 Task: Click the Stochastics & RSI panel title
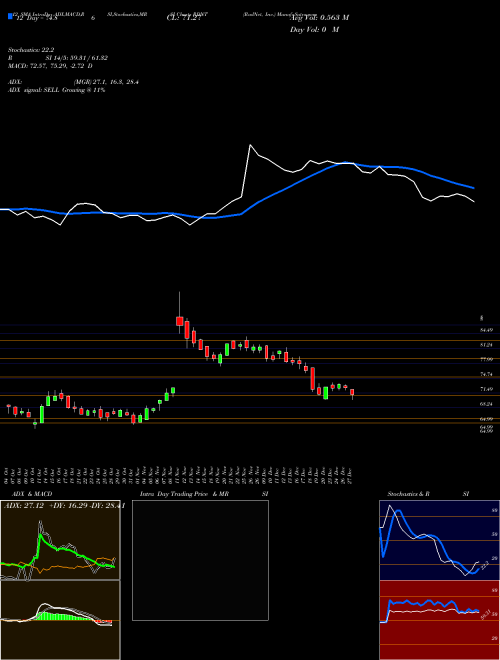[x=428, y=494]
